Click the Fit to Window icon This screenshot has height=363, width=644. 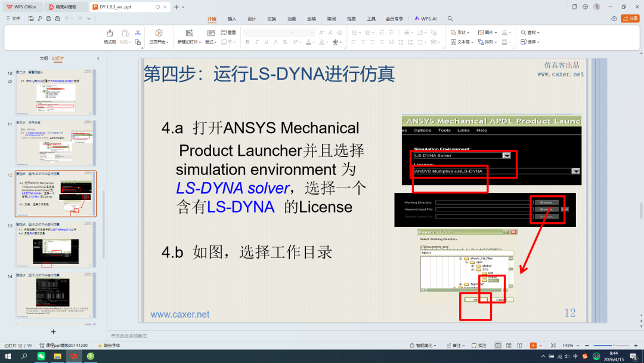coord(553,346)
